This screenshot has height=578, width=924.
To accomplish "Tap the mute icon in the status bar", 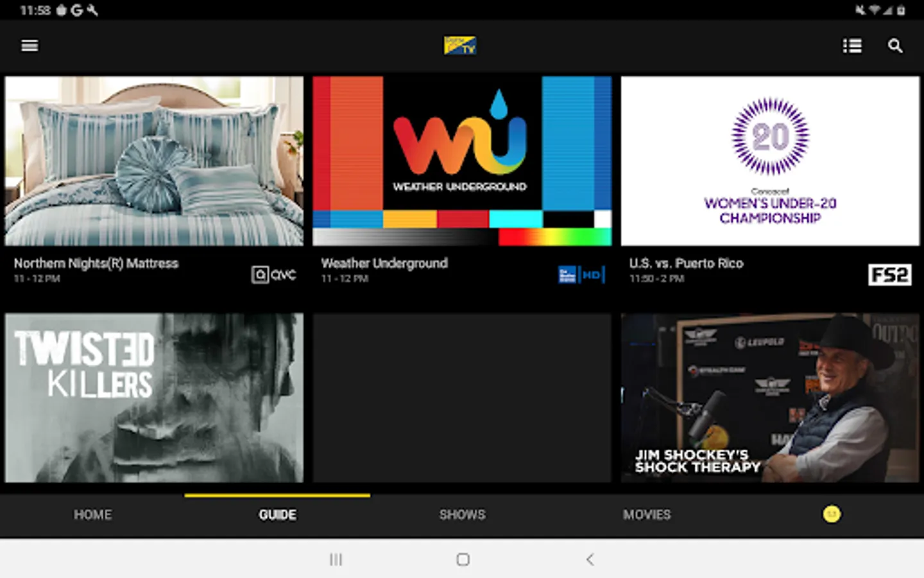I will tap(860, 10).
